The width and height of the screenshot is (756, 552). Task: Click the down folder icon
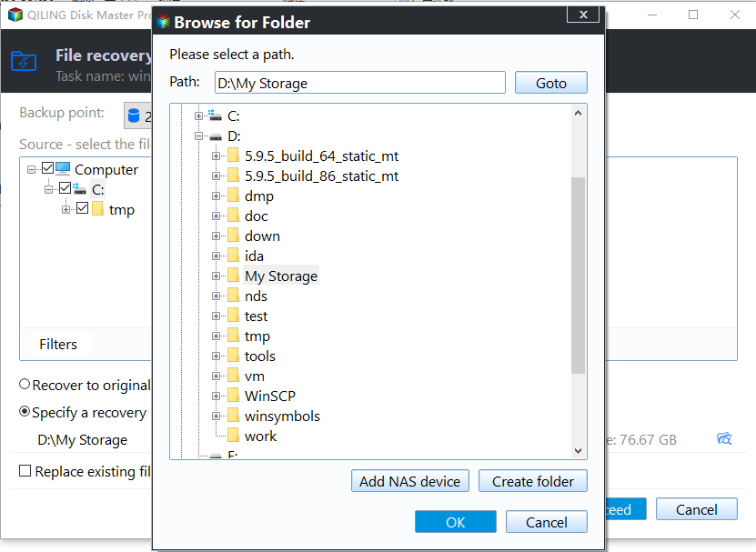(x=234, y=236)
